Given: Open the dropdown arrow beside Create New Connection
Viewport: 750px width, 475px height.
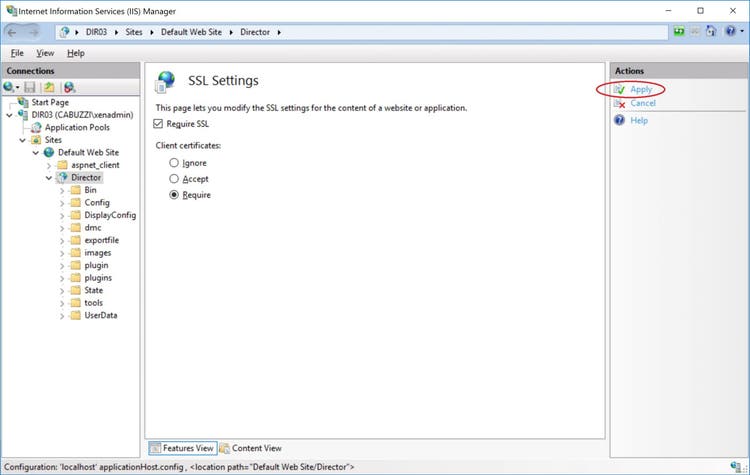Looking at the screenshot, I should [17, 88].
